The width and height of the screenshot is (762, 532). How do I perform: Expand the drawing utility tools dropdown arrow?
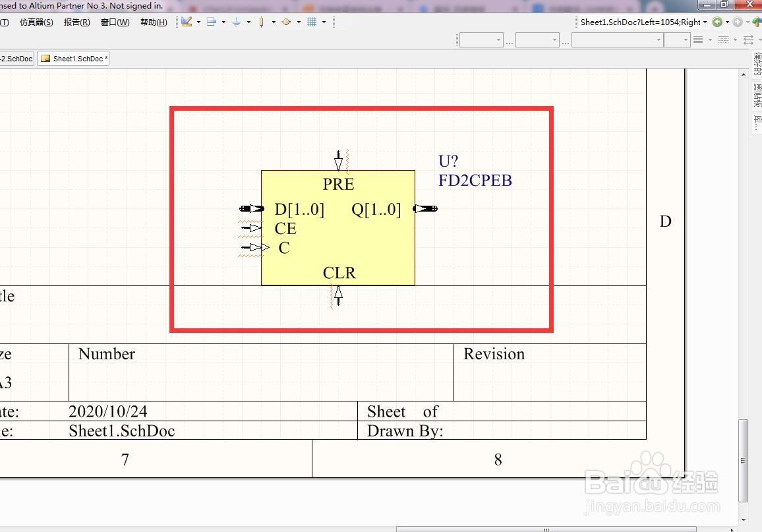point(199,22)
